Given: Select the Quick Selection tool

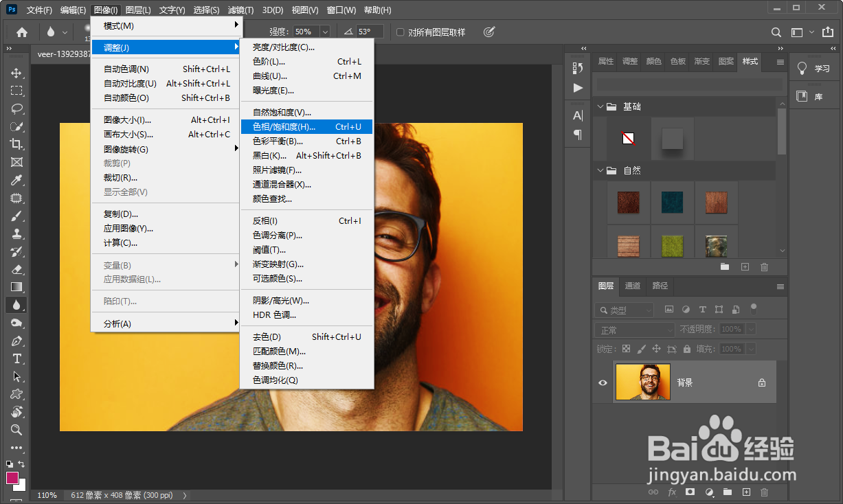Looking at the screenshot, I should point(16,126).
